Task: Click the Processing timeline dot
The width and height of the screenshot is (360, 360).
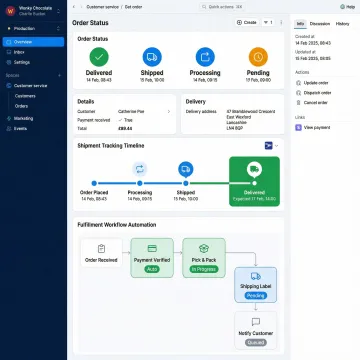Action: pyautogui.click(x=140, y=183)
